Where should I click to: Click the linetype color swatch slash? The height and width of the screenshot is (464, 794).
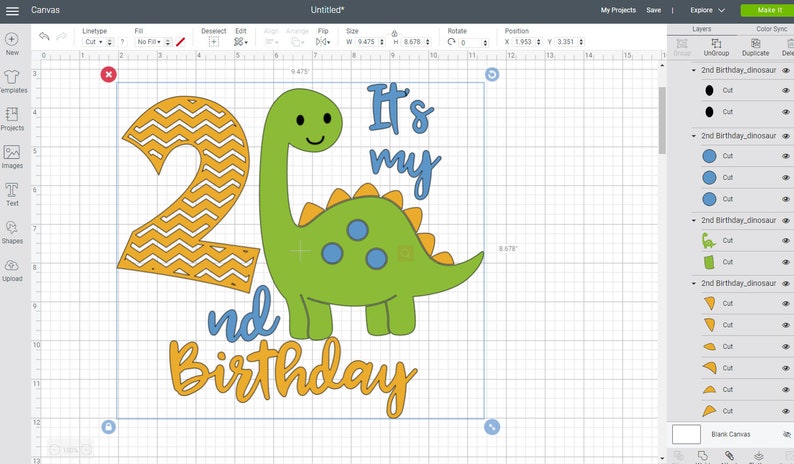[x=180, y=42]
